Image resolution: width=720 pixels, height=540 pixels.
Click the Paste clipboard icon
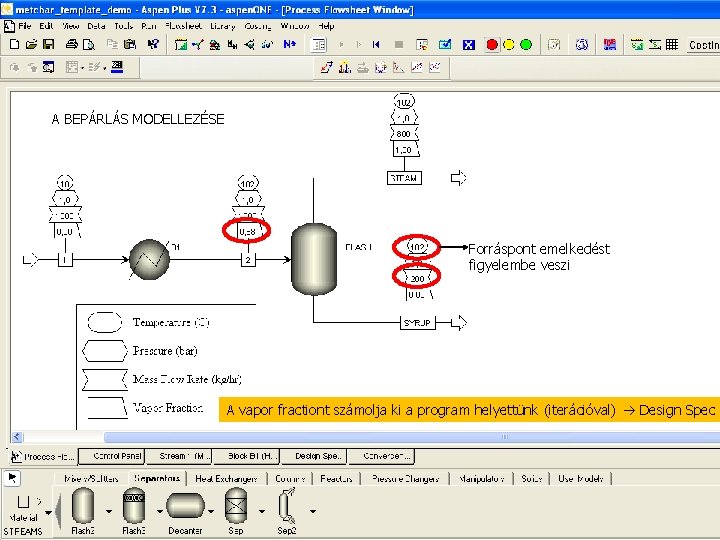point(130,44)
